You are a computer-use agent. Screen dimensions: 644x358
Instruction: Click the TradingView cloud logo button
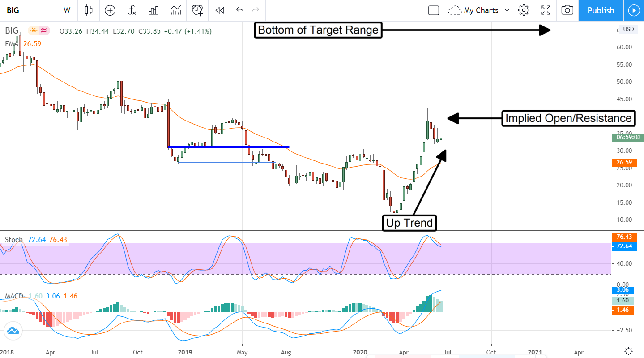pos(13,331)
